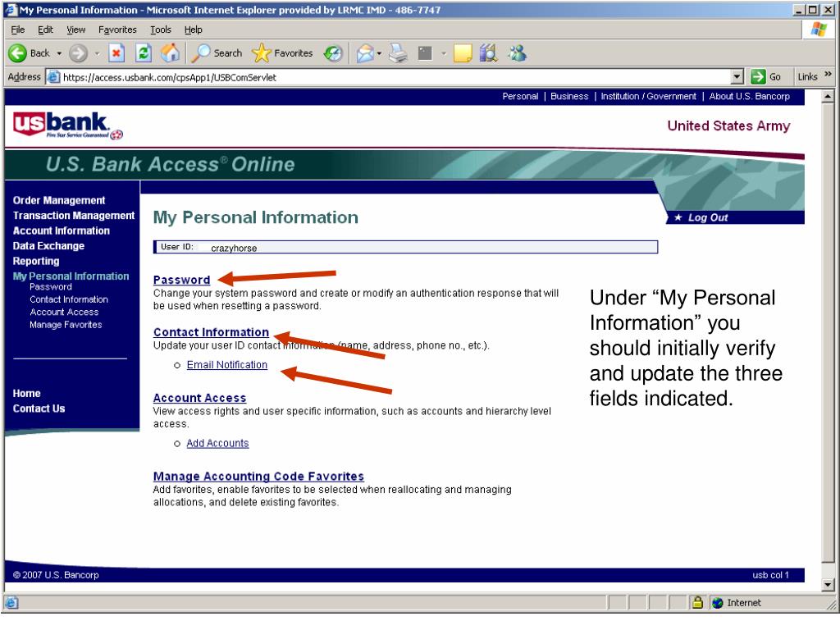Click Account Access sub-item in sidebar
Viewport: 840px width, 630px height.
click(x=64, y=312)
